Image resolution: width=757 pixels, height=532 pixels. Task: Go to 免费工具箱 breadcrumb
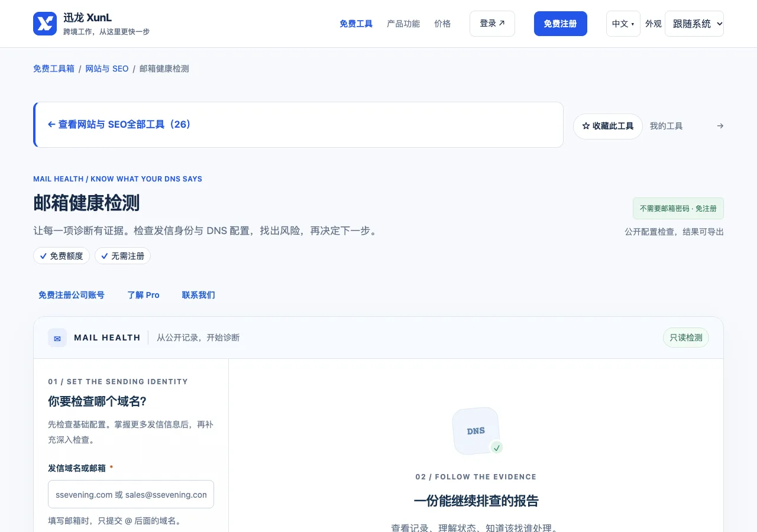click(54, 69)
